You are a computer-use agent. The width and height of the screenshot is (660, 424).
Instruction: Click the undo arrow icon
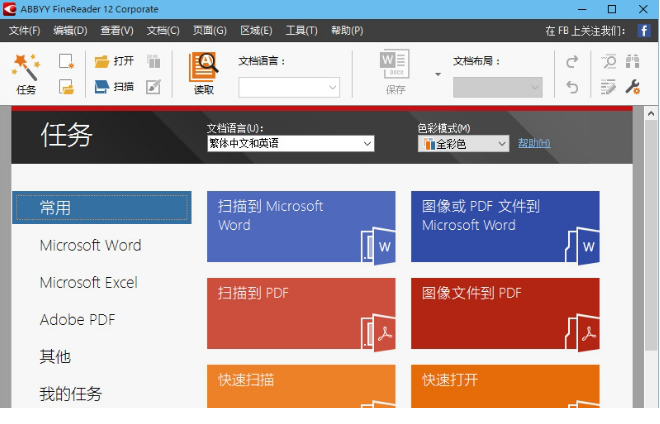572,87
